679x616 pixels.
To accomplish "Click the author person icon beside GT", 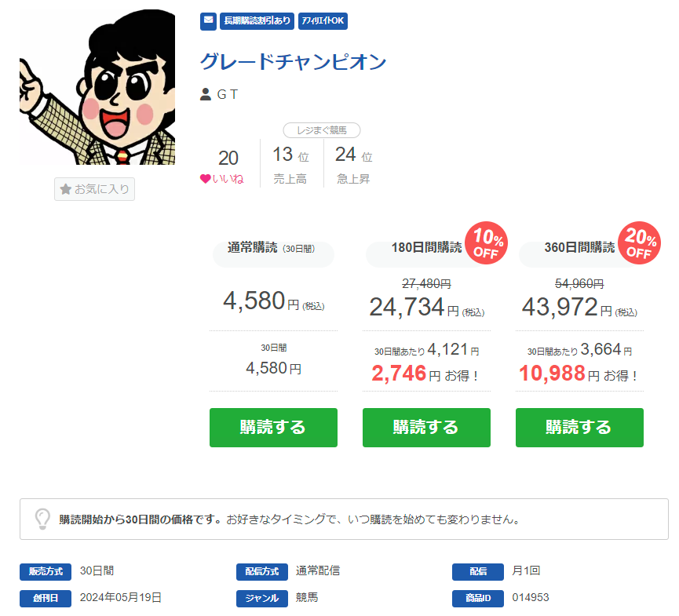I will click(205, 94).
